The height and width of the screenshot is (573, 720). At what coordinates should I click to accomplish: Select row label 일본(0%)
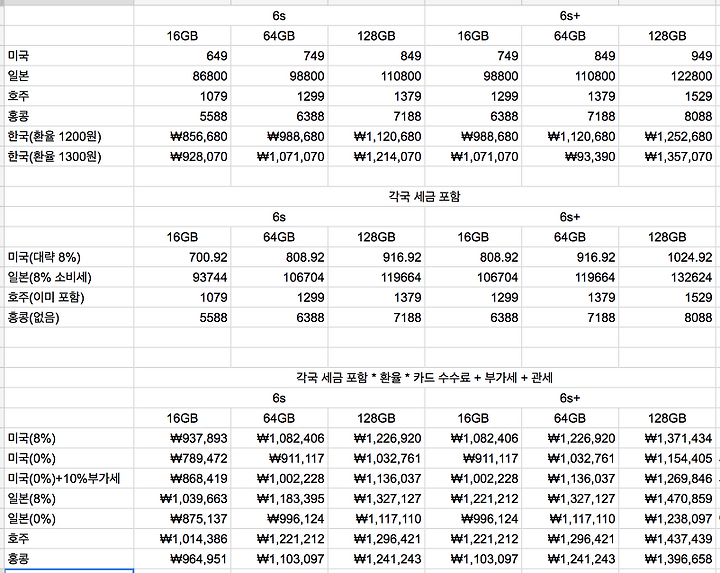pyautogui.click(x=69, y=519)
